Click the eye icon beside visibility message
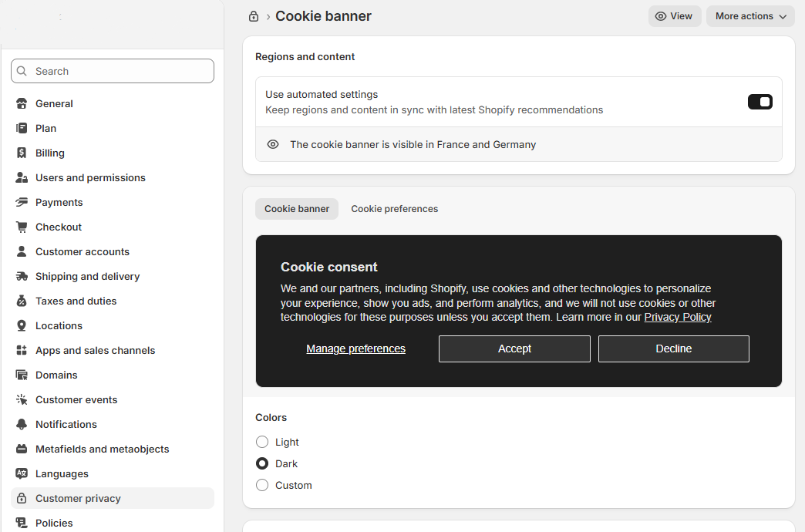 click(x=273, y=144)
